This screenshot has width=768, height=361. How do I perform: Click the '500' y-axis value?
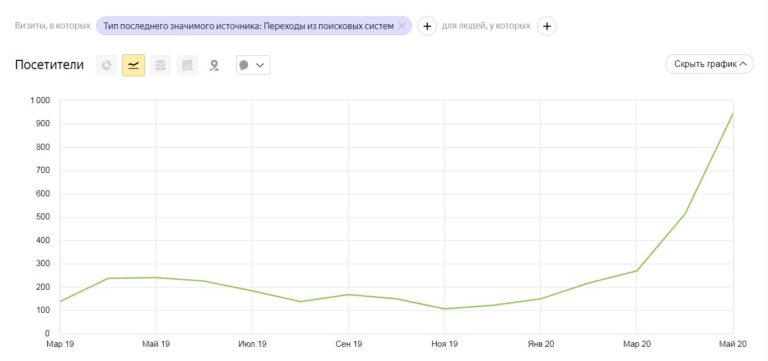44,217
